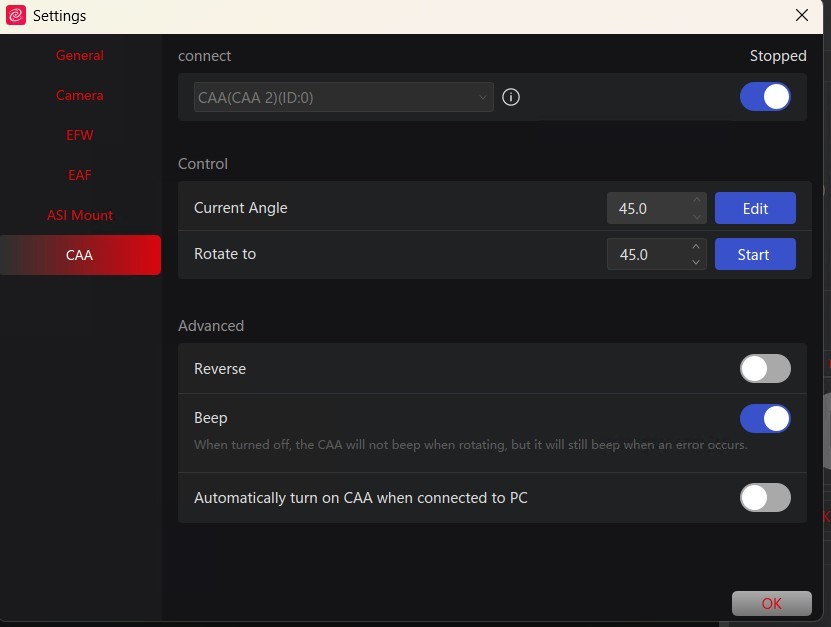Viewport: 831px width, 627px height.
Task: Increase Current Angle with up arrow
Action: (x=696, y=200)
